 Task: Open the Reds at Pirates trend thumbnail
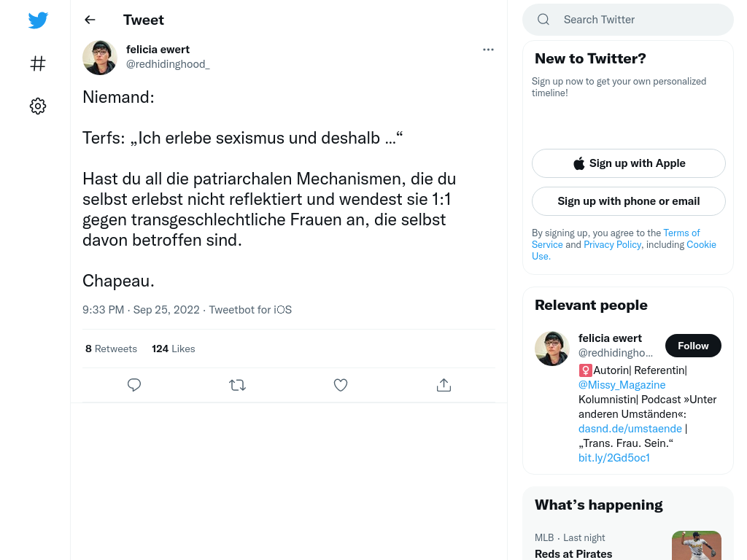(697, 545)
